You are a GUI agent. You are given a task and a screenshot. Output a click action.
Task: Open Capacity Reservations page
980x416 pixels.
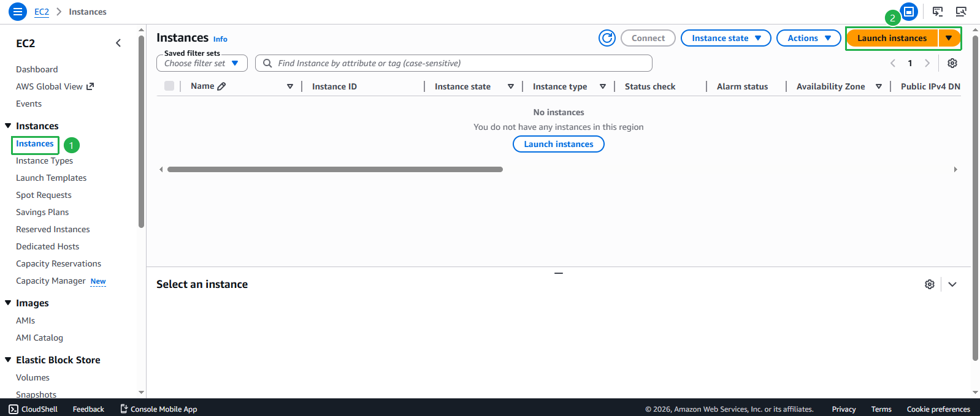(58, 263)
